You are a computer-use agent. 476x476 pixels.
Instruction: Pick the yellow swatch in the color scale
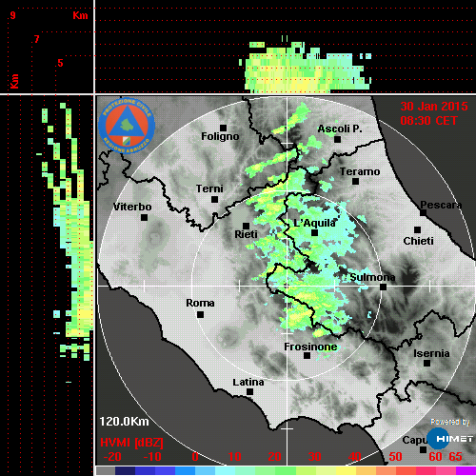(x=346, y=470)
